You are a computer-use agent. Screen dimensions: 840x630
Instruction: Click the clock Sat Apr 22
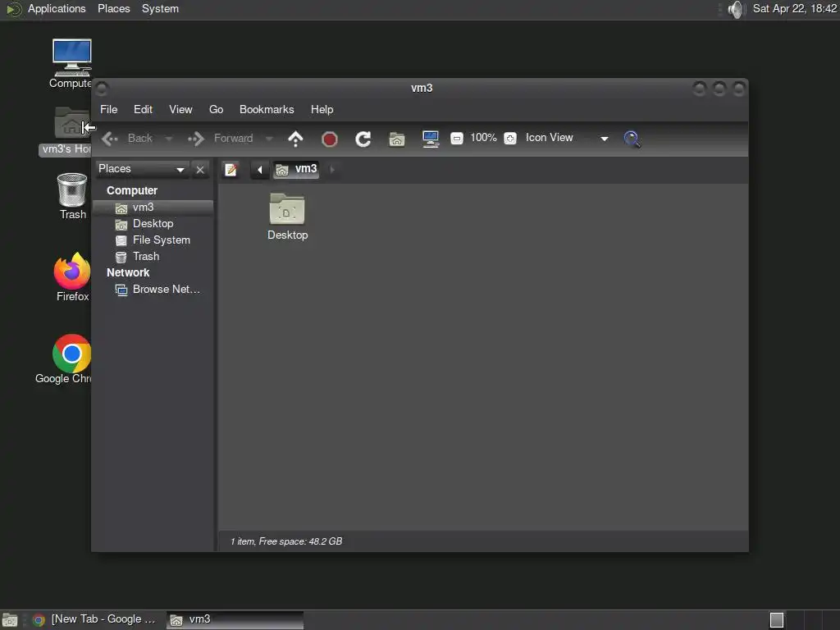click(794, 9)
